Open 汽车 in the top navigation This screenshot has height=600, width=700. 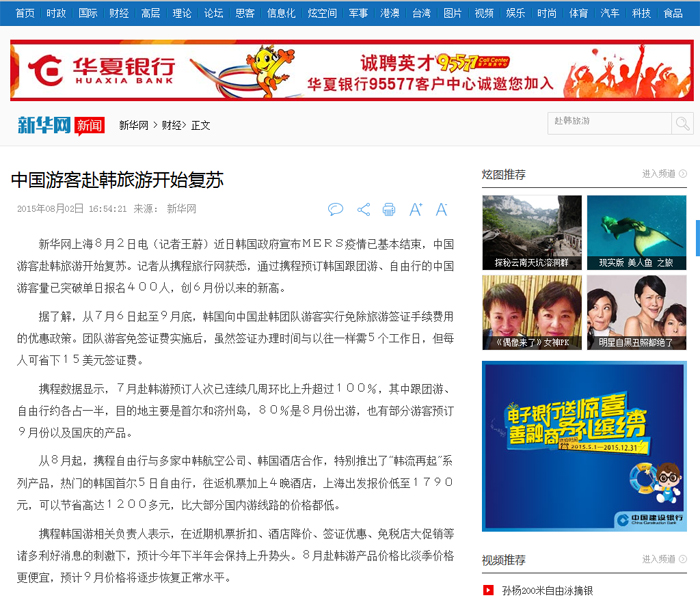click(x=610, y=13)
